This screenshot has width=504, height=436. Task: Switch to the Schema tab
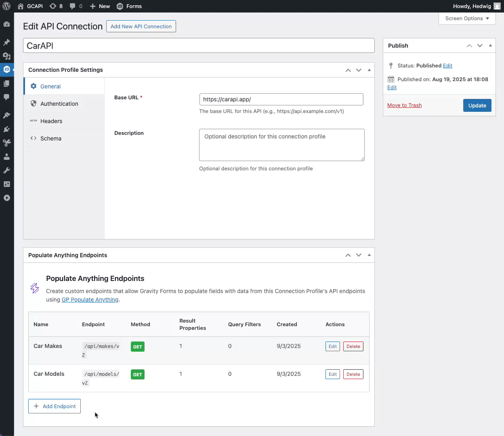[x=64, y=138]
